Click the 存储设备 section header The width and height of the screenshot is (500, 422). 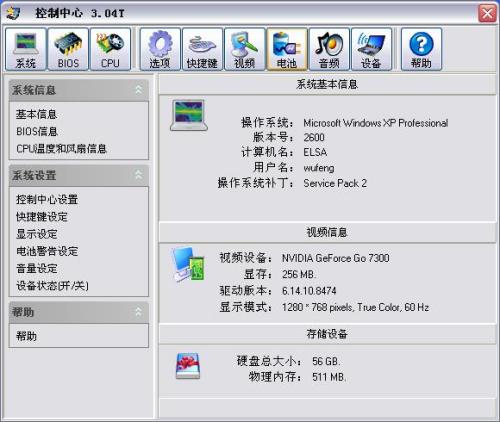(327, 334)
